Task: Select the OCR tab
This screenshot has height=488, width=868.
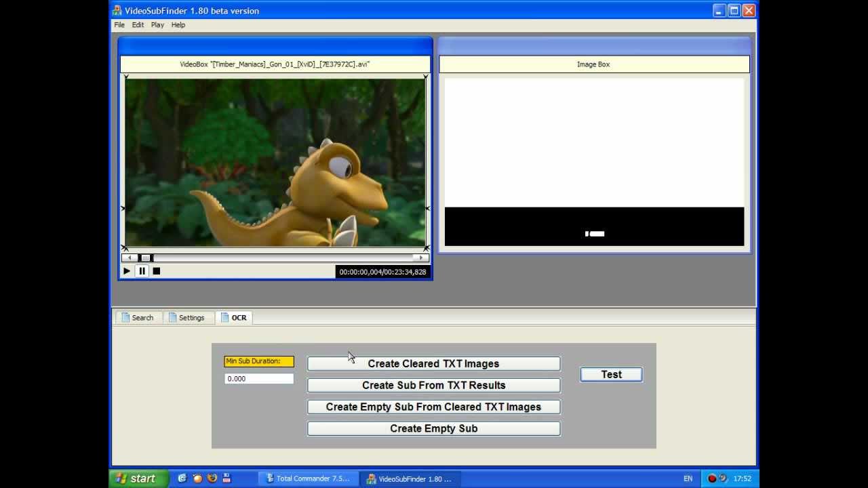Action: [234, 318]
